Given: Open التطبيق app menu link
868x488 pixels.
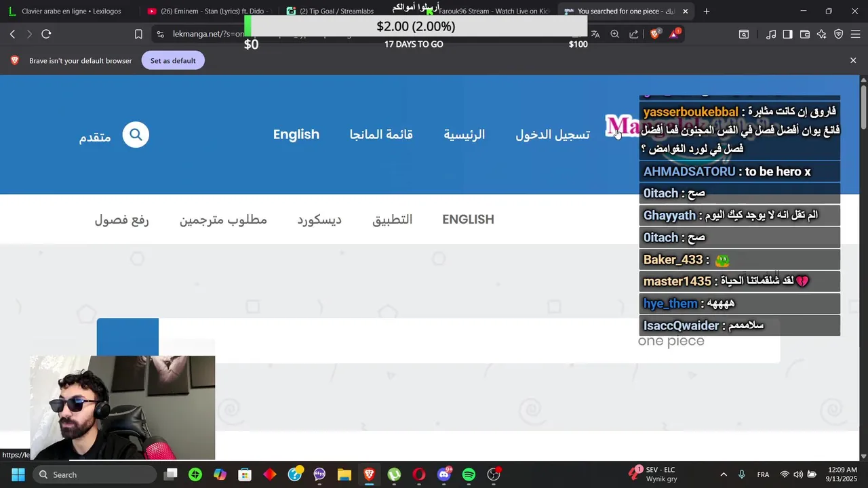Looking at the screenshot, I should pyautogui.click(x=393, y=220).
